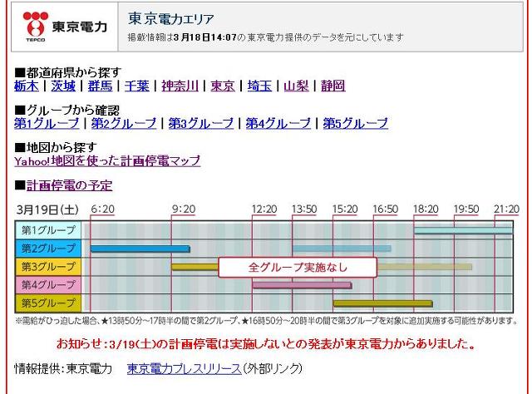Open the 群馬 prefecture link

[x=100, y=86]
